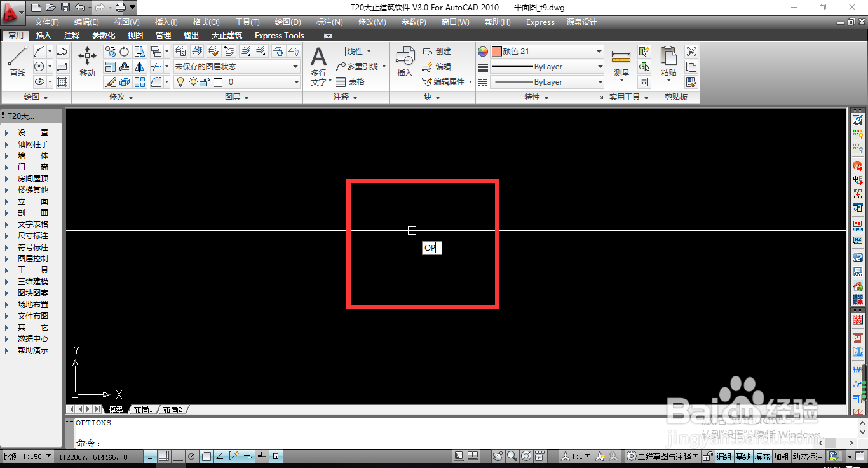Select the 移动 move tool
Viewport: 868px width, 468px height.
[87, 62]
